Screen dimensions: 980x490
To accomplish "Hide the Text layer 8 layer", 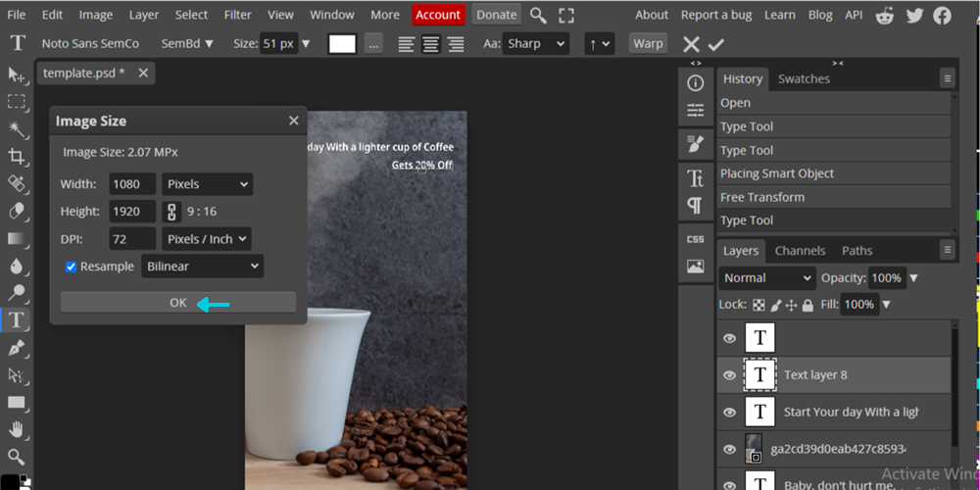I will pos(729,375).
